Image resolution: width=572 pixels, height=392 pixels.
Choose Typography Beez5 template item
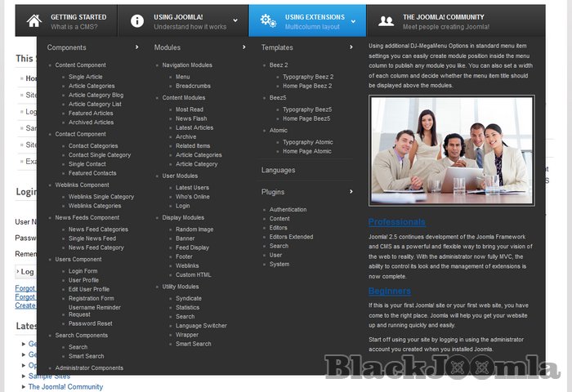(x=306, y=109)
